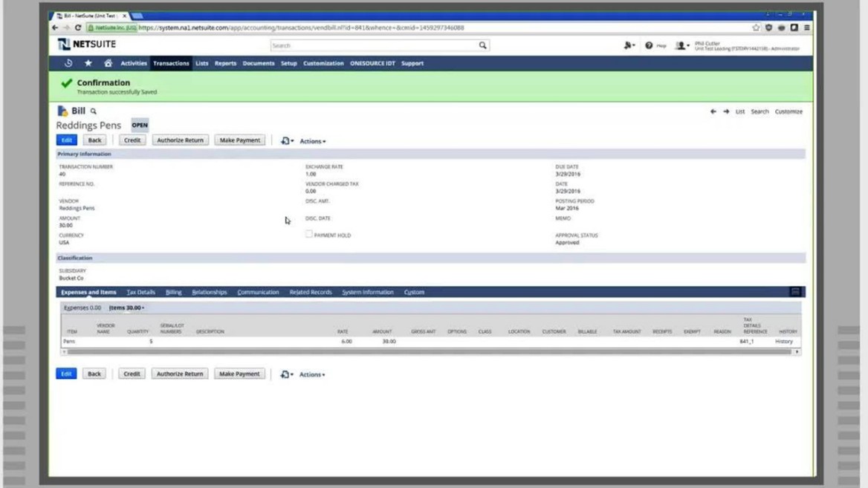868x488 pixels.
Task: Enable the Payment Hold checkbox
Action: [x=309, y=234]
